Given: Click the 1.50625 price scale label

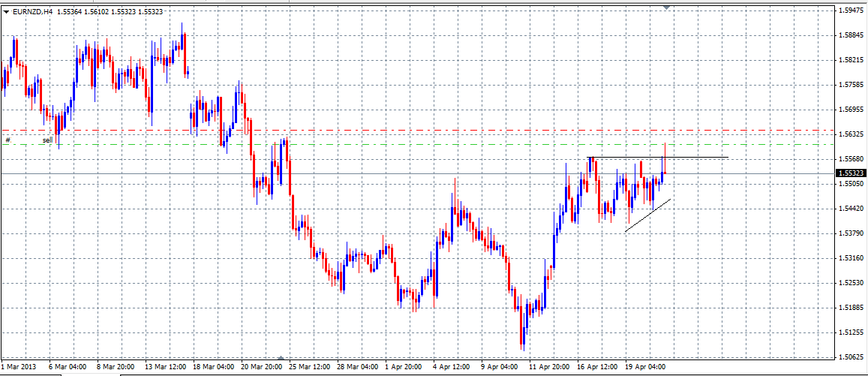Looking at the screenshot, I should tap(851, 356).
